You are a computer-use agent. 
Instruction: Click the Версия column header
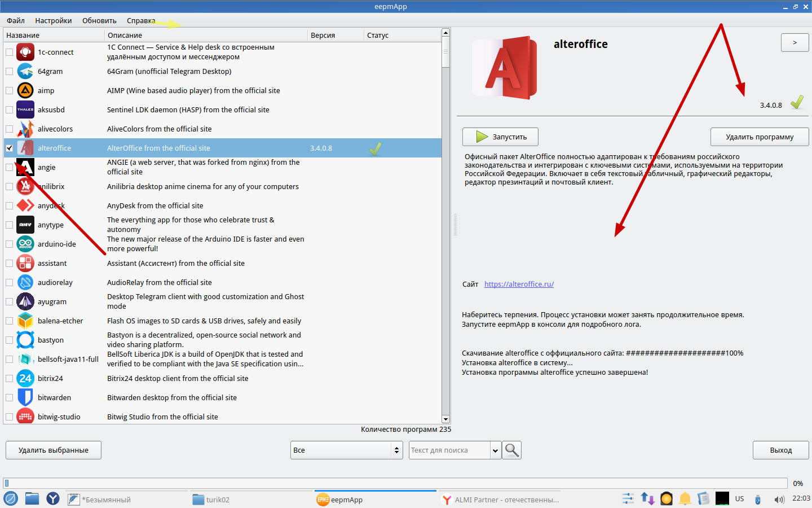[337, 35]
